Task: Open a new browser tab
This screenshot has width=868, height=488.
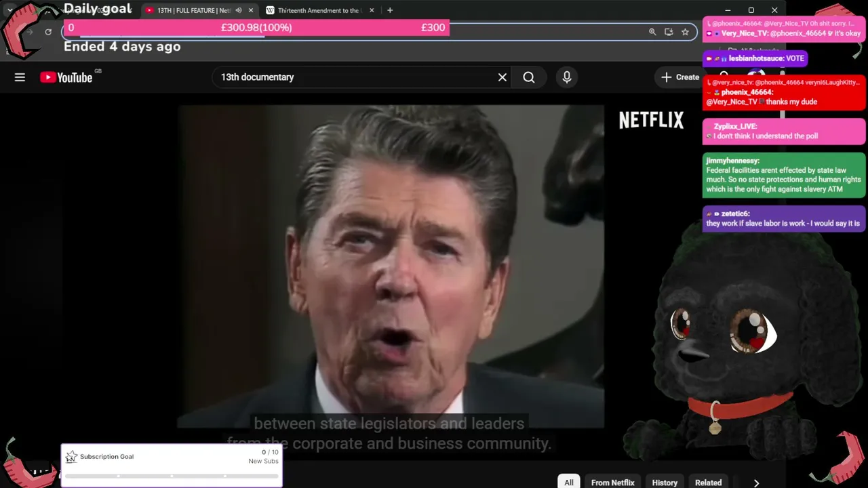Action: coord(390,10)
